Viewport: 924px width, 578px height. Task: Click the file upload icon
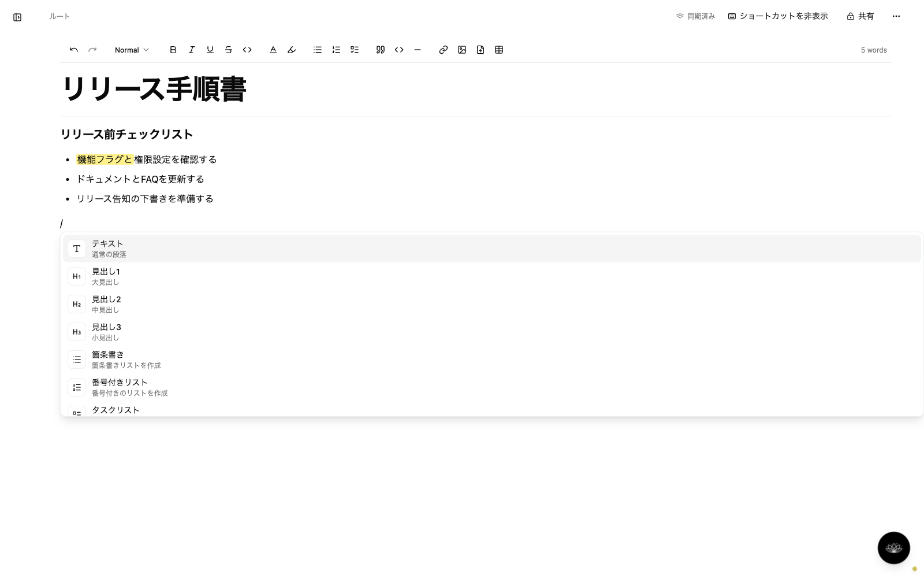(x=480, y=50)
